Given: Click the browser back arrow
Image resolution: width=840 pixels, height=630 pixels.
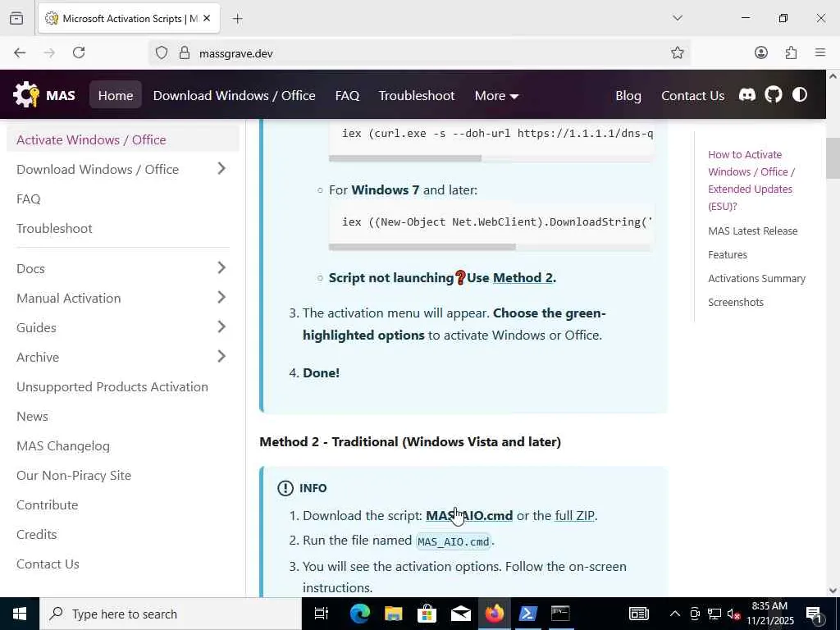Looking at the screenshot, I should (20, 52).
